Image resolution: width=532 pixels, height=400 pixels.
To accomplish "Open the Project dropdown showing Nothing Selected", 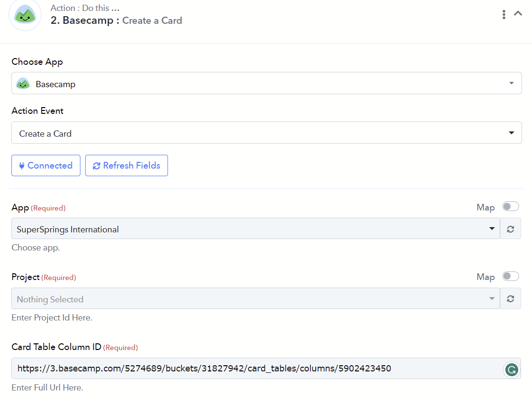I will [256, 299].
